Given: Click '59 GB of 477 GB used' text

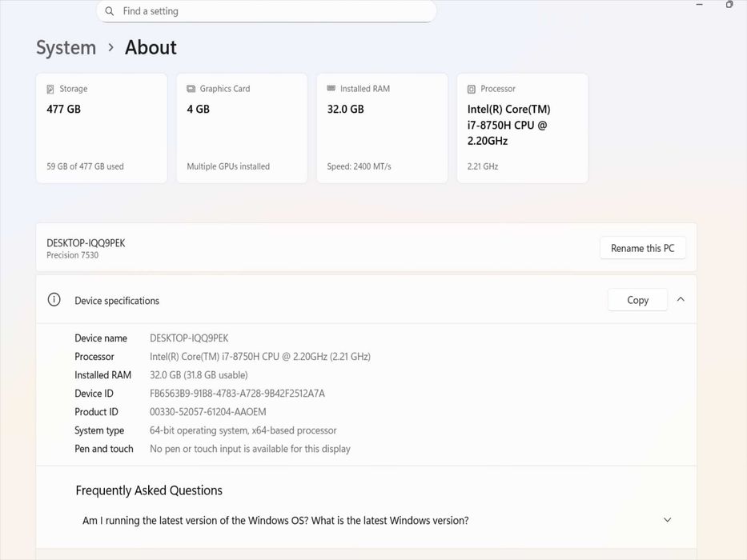Looking at the screenshot, I should (85, 166).
